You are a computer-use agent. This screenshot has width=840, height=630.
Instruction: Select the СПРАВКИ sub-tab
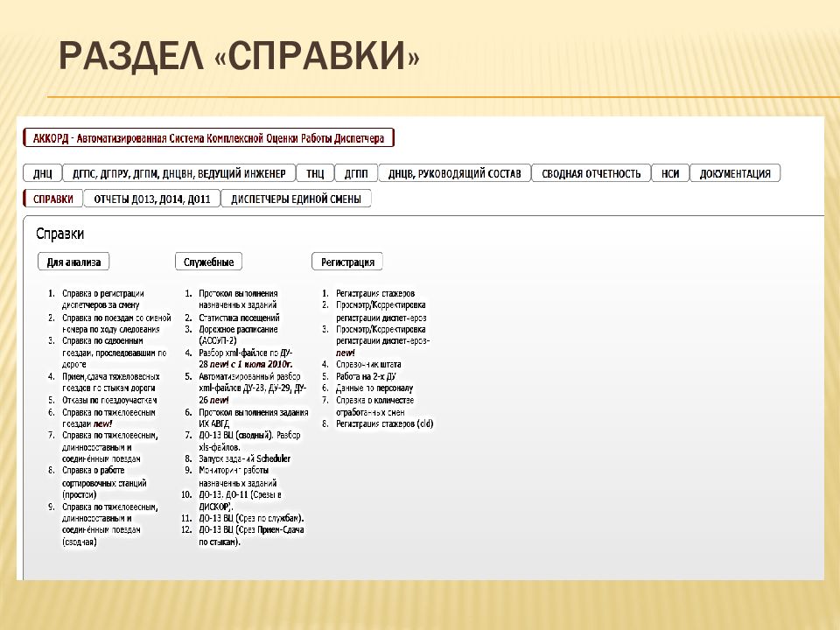click(53, 199)
